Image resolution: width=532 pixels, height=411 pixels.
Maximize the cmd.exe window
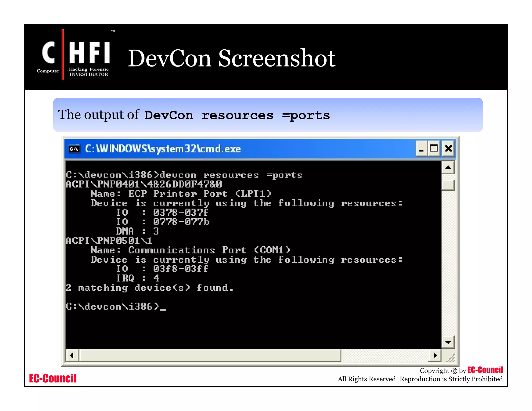point(434,149)
